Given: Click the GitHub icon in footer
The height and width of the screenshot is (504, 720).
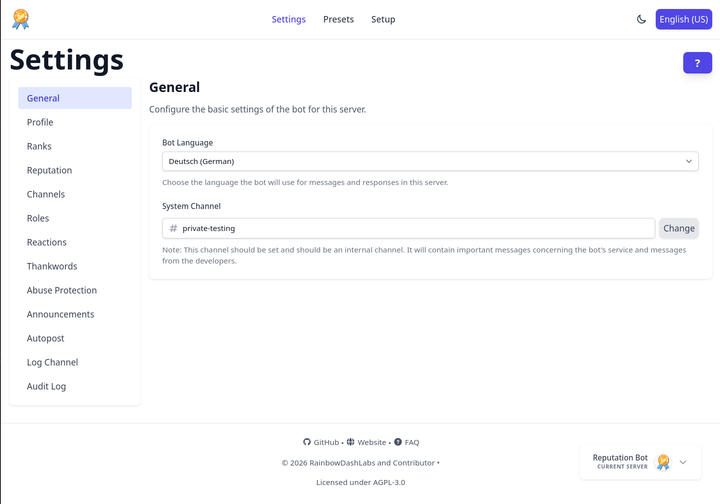Looking at the screenshot, I should coord(307,442).
